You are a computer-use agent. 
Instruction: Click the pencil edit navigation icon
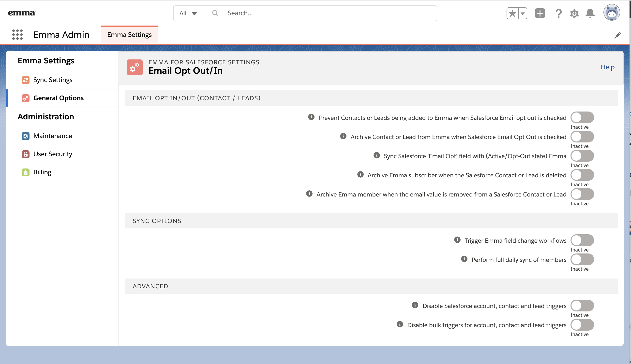click(x=617, y=35)
